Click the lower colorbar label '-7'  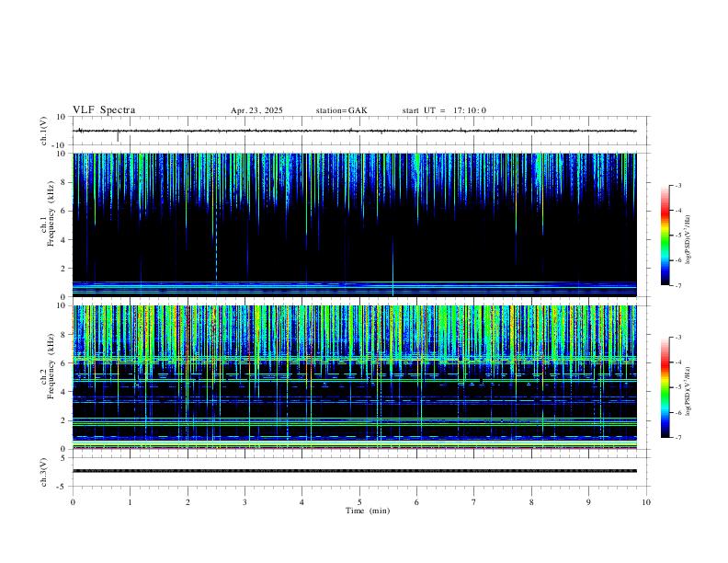point(677,438)
